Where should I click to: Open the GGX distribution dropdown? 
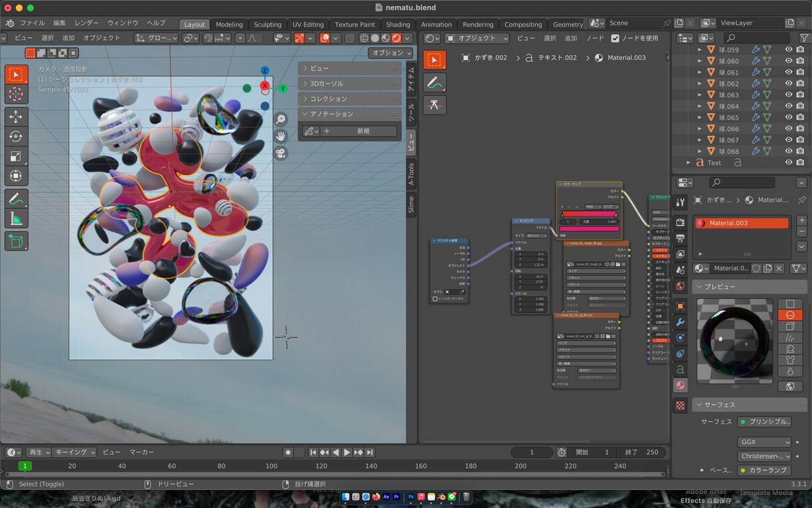coord(764,442)
